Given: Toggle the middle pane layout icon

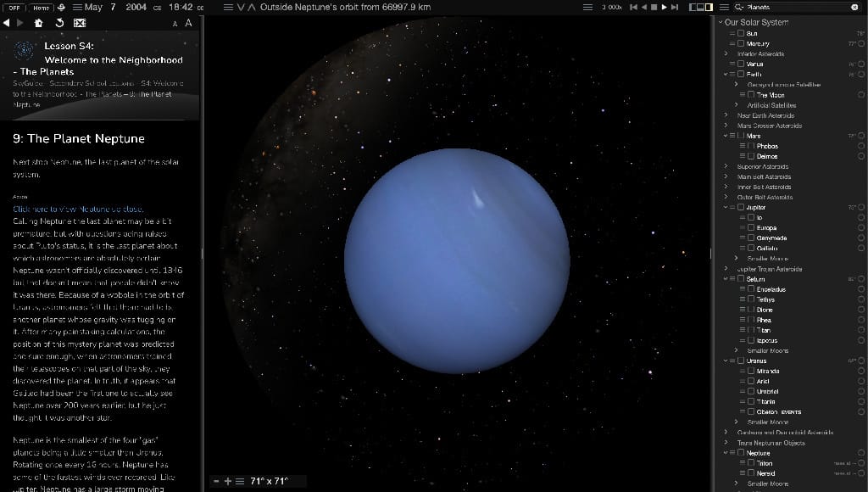Looking at the screenshot, I should [x=701, y=7].
